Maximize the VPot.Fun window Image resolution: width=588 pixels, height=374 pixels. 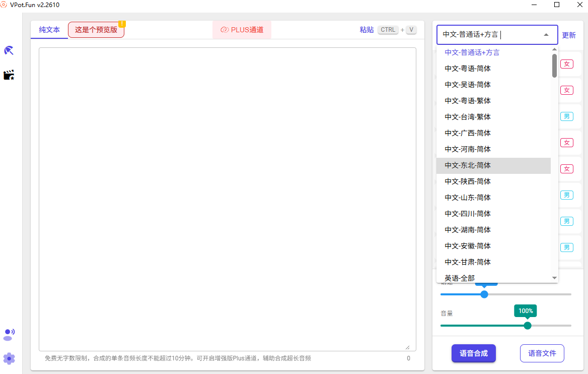(x=557, y=5)
